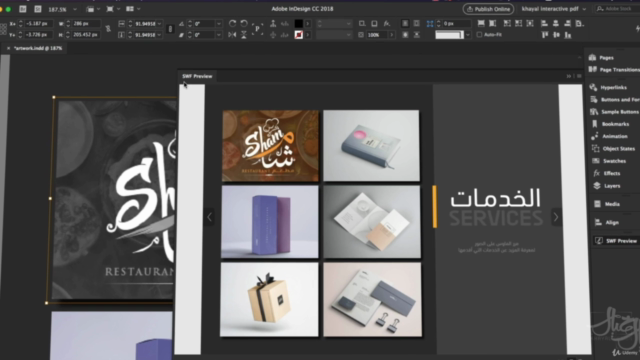Click the Flip Vertical icon
Image resolution: width=640 pixels, height=360 pixels.
point(244,35)
